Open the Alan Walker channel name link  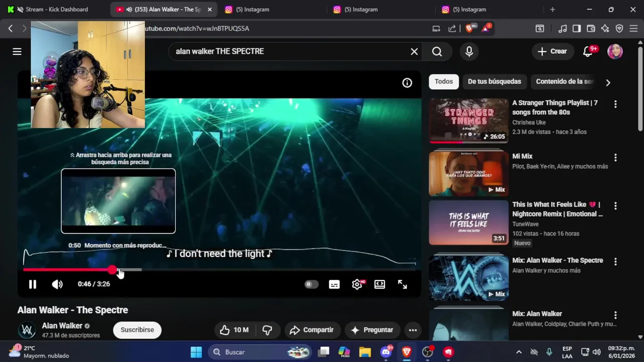[62, 325]
